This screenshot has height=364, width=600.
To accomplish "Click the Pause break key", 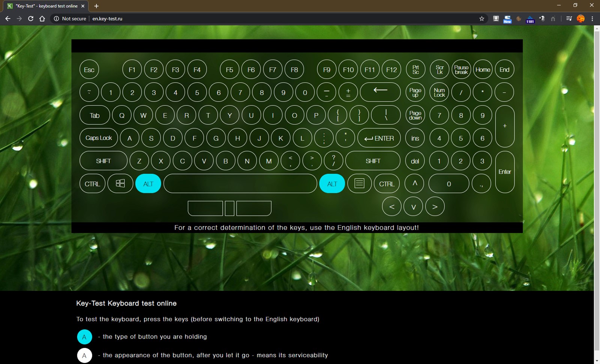I will point(461,70).
